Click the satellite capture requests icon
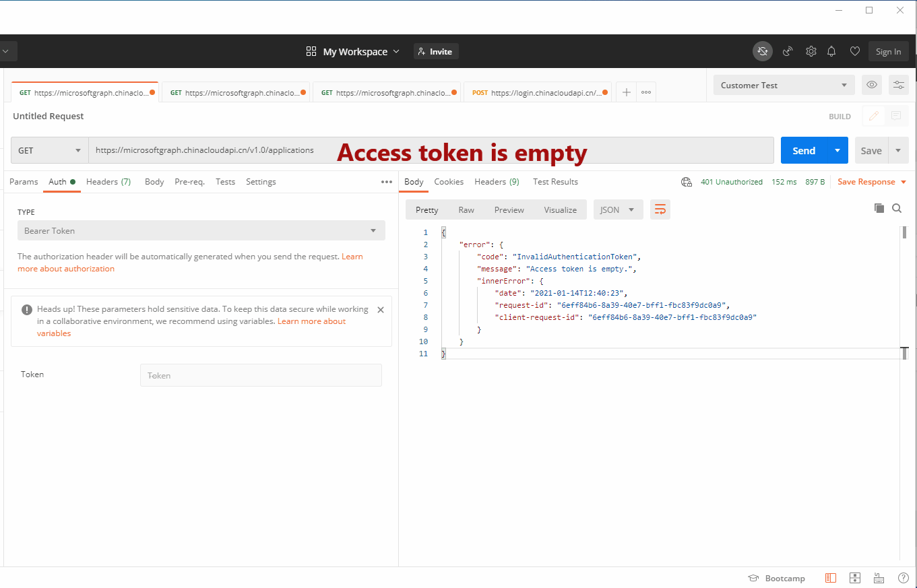This screenshot has height=588, width=917. (787, 51)
